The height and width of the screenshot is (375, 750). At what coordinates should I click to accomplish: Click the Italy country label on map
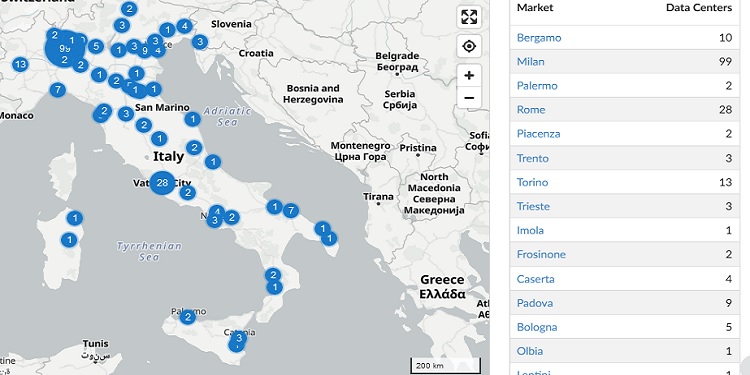[168, 157]
